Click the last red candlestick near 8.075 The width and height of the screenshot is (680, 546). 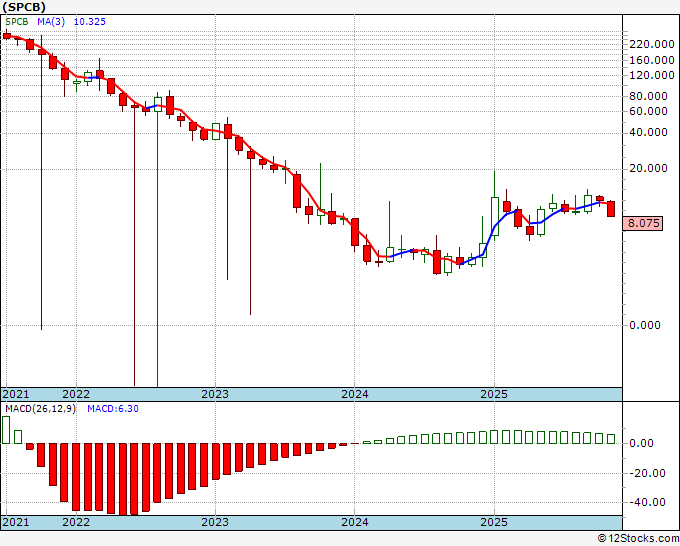click(x=611, y=209)
